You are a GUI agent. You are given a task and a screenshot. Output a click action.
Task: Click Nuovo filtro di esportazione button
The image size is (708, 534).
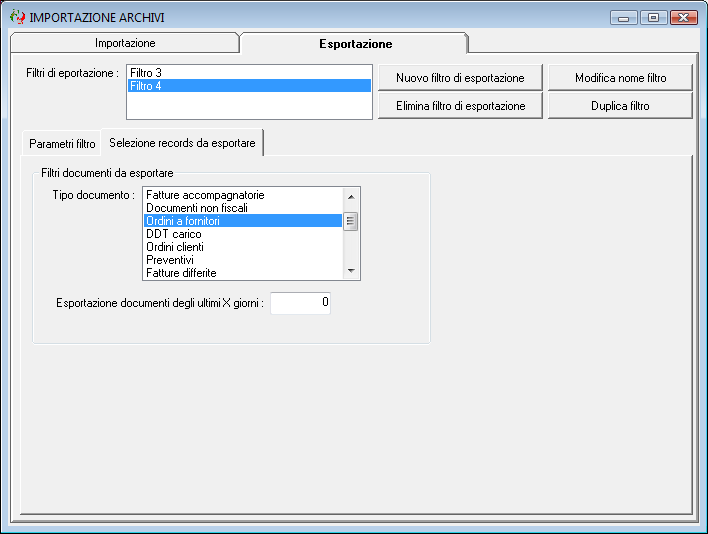point(460,78)
